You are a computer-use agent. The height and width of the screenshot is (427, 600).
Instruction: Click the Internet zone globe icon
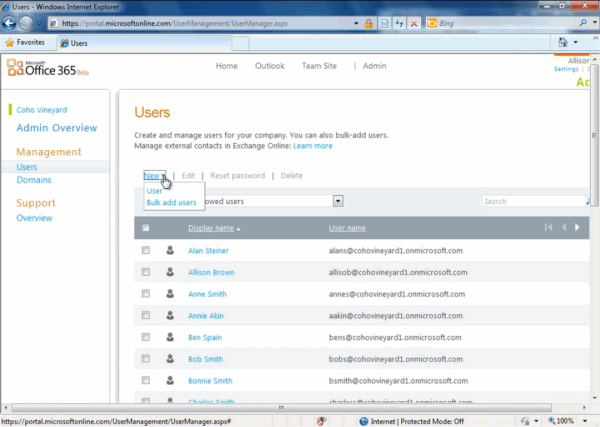pos(364,421)
